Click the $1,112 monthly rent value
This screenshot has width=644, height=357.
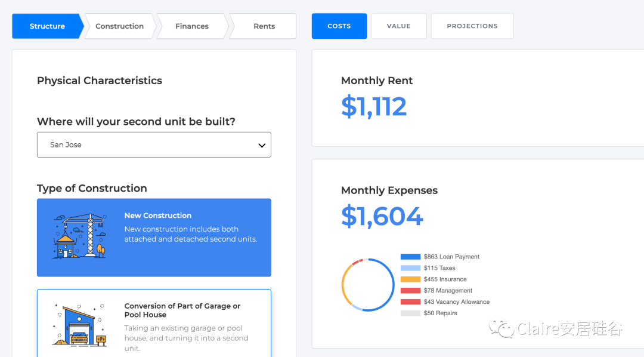coord(374,106)
